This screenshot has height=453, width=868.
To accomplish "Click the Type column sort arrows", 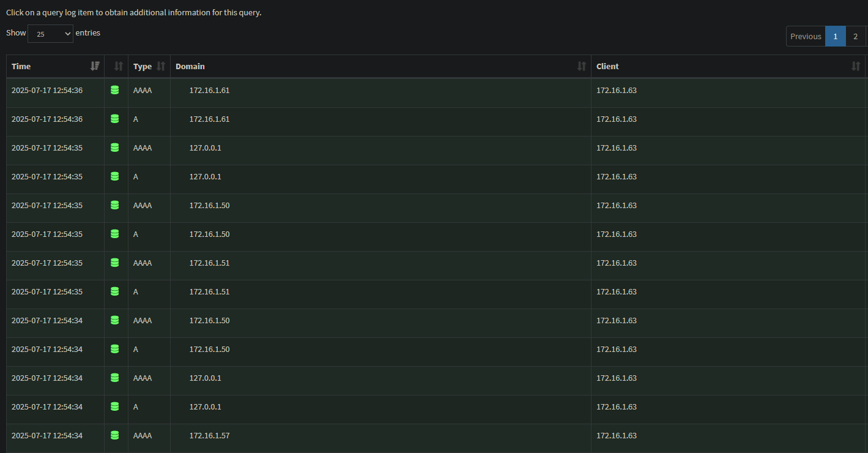I will 161,66.
